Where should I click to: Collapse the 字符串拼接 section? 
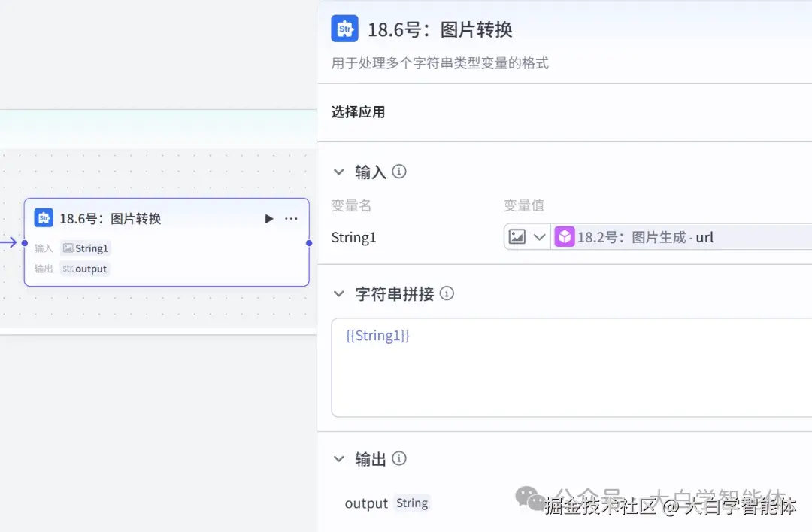338,293
